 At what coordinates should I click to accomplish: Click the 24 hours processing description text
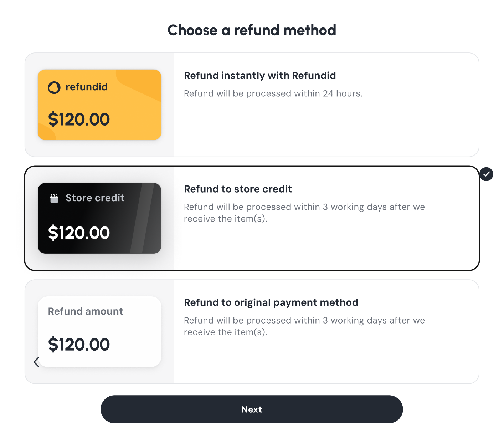click(273, 93)
